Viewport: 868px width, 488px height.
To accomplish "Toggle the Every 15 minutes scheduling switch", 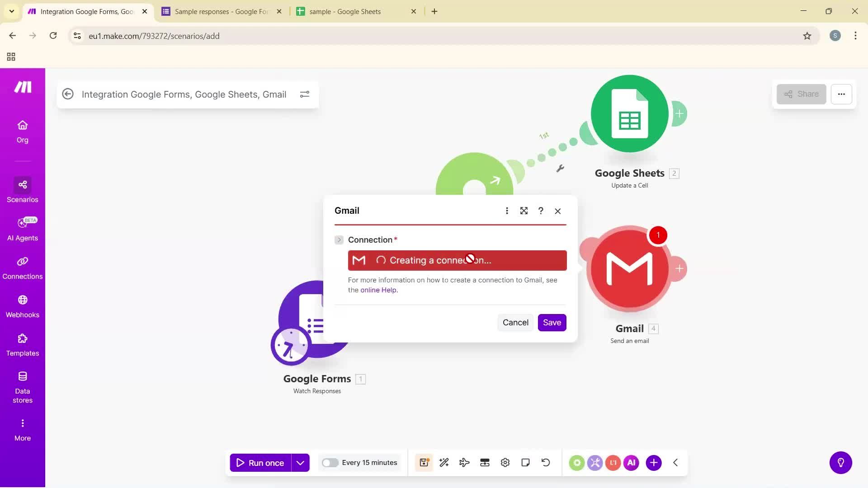I will (330, 462).
